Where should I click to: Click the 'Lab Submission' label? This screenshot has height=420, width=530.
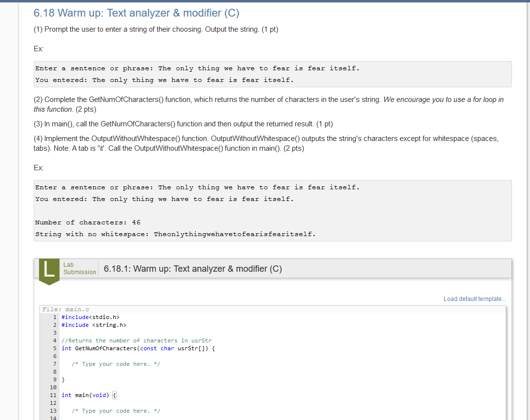[79, 268]
